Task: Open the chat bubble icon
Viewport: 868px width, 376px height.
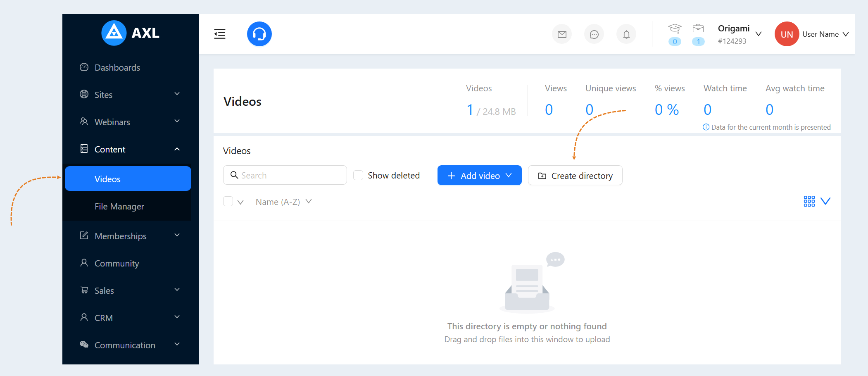Action: coord(594,34)
